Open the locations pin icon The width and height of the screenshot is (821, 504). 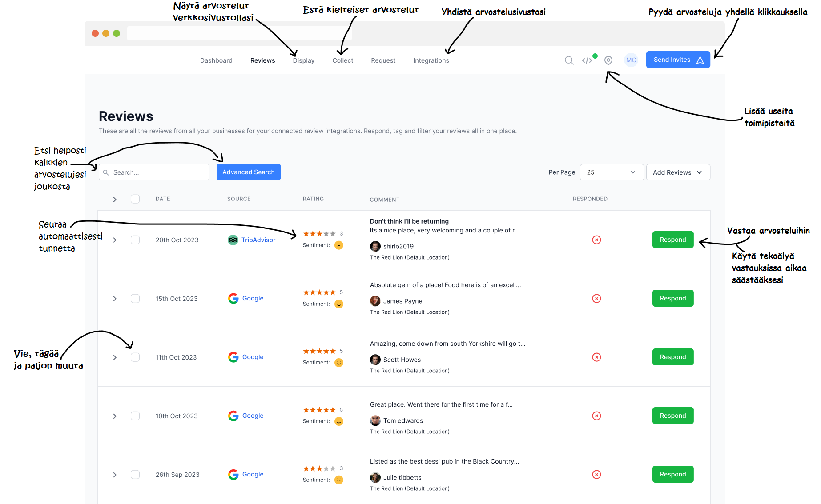click(x=608, y=60)
